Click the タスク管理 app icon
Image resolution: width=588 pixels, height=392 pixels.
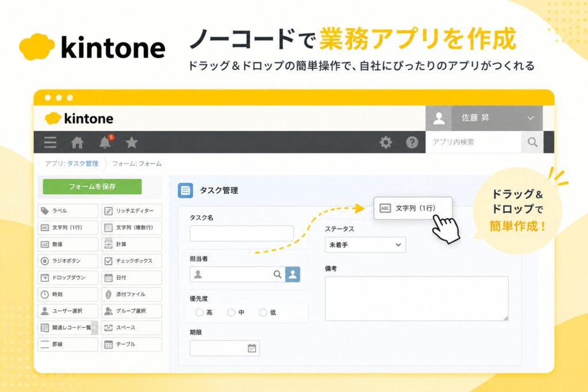(185, 191)
